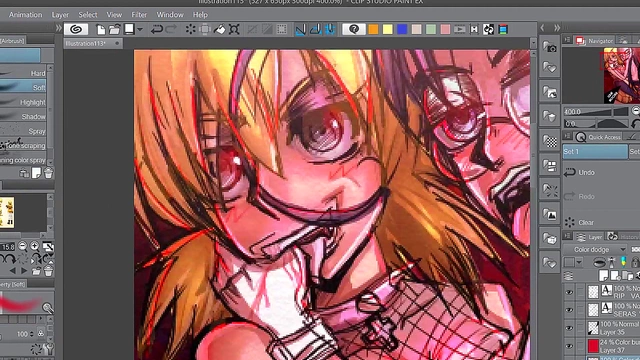The width and height of the screenshot is (640, 360).
Task: Open the Select menu
Action: [88, 15]
